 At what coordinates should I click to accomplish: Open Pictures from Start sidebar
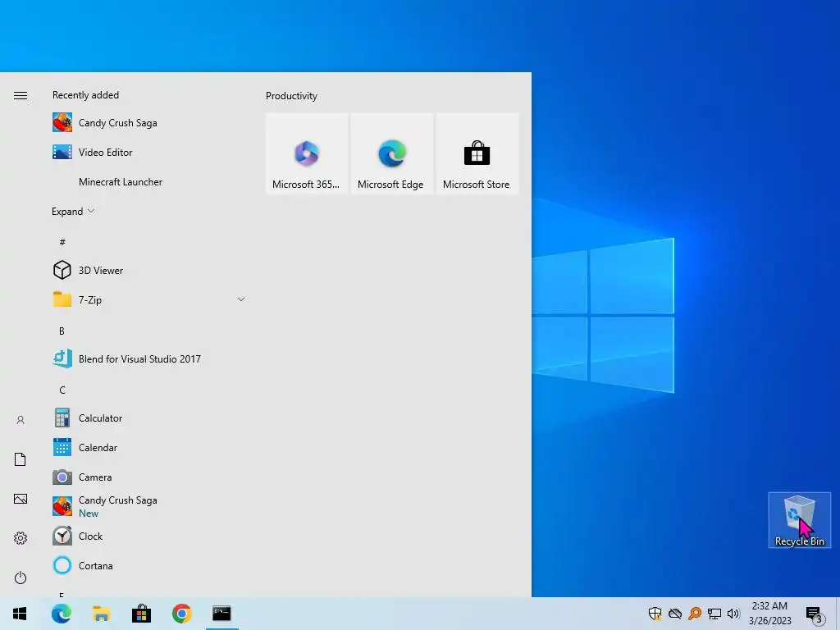21,499
